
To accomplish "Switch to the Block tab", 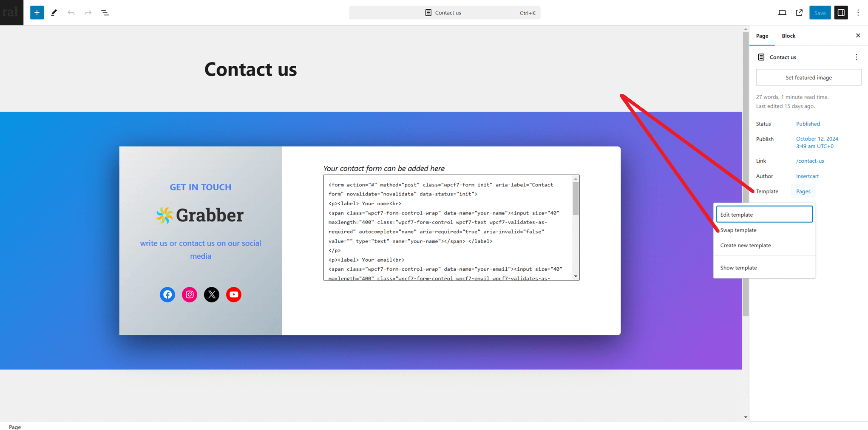I will tap(789, 36).
